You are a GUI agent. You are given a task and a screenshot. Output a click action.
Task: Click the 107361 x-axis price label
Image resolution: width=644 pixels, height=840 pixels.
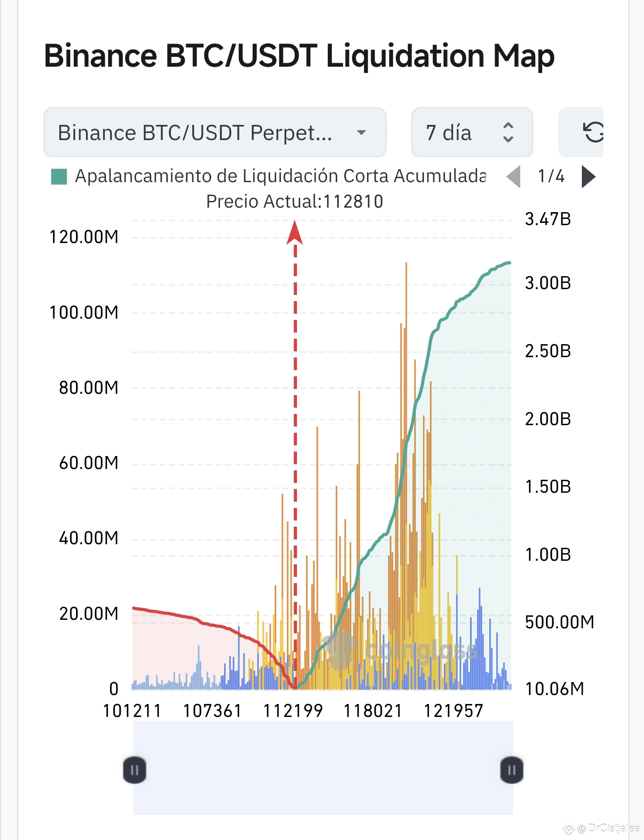pyautogui.click(x=212, y=711)
